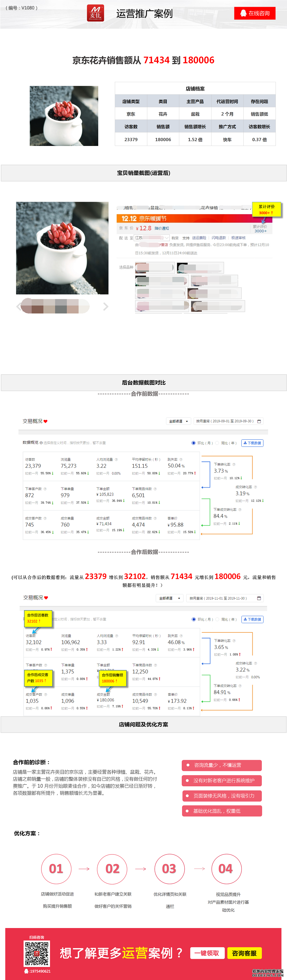Click the help icon beside 下单转化率 above 3.73%
The width and height of the screenshot is (287, 980).
click(234, 465)
